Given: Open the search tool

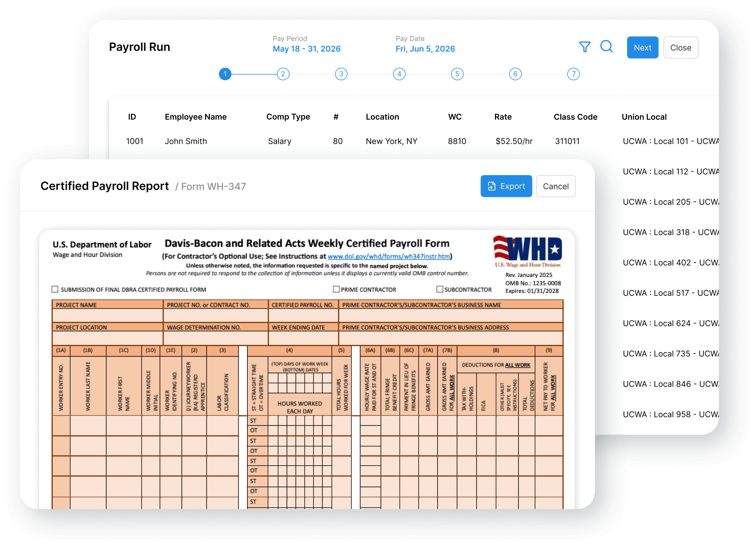Looking at the screenshot, I should click(x=607, y=47).
